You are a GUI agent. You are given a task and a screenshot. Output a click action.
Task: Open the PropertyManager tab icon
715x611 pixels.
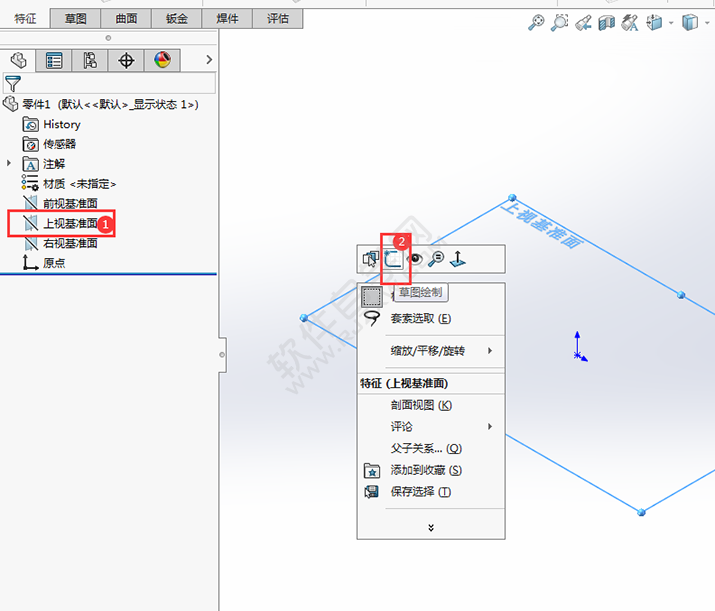(54, 60)
